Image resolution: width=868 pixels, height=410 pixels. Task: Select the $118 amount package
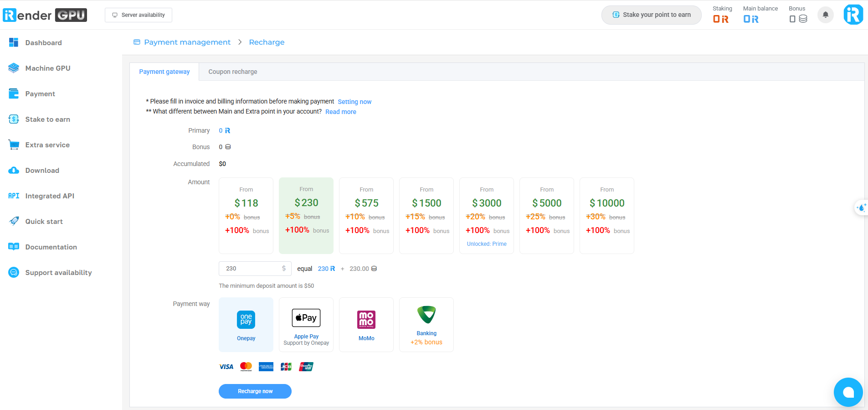tap(246, 215)
